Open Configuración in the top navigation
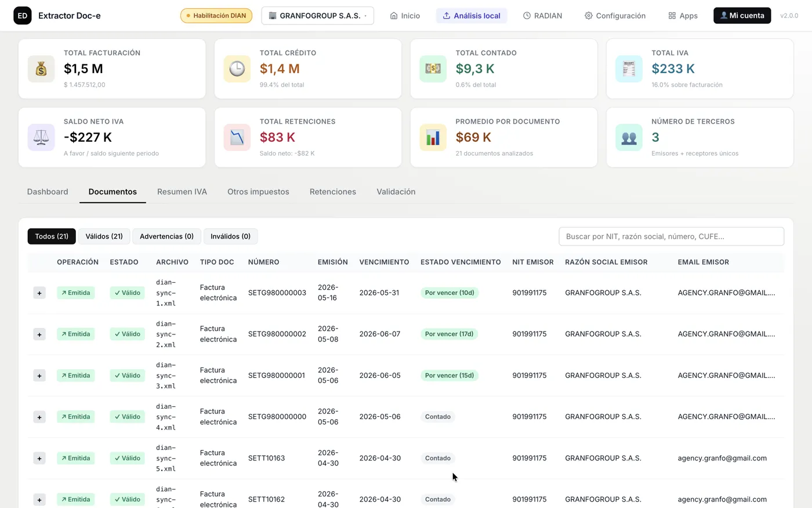 pyautogui.click(x=615, y=16)
